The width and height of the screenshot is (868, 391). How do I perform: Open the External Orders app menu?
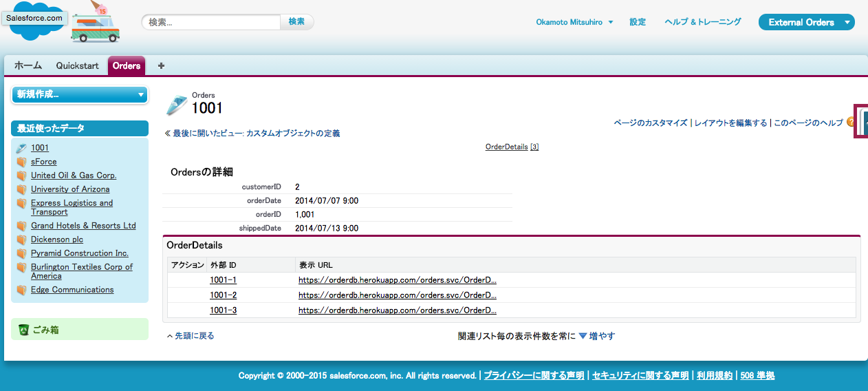(x=807, y=22)
